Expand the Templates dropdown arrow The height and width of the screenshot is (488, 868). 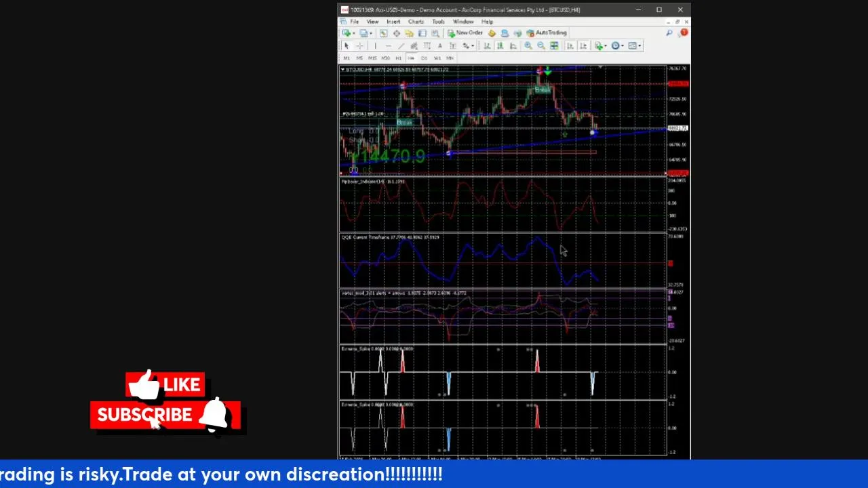click(639, 45)
